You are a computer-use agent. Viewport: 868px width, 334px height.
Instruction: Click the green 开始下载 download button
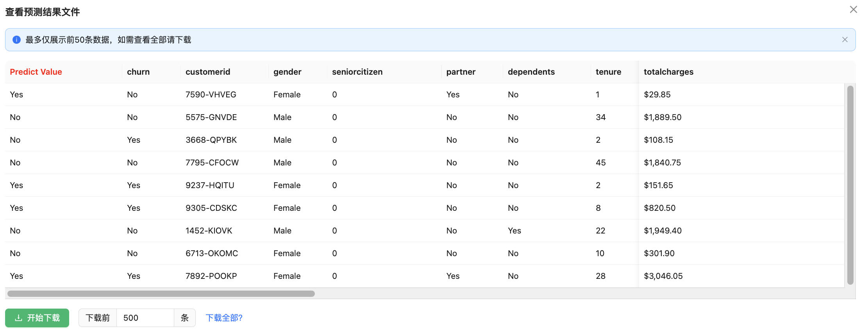coord(37,318)
